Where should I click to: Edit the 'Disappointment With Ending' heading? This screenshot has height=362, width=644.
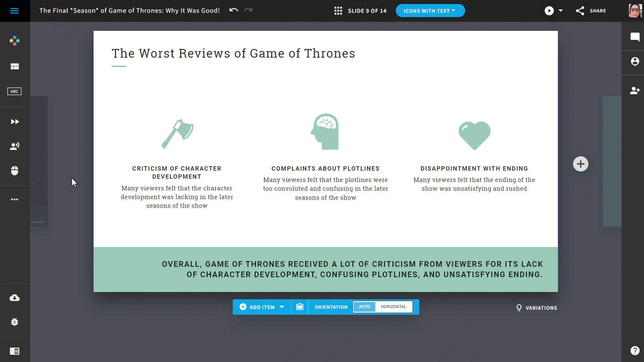474,169
